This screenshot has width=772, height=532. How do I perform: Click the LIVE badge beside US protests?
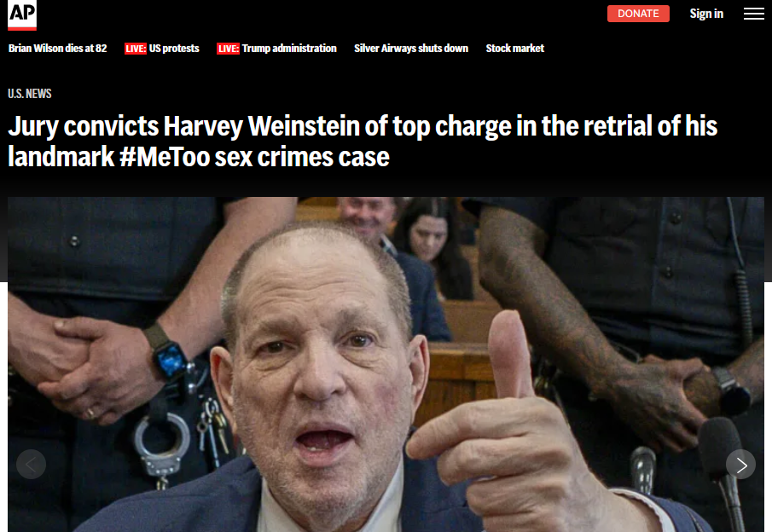pos(136,49)
